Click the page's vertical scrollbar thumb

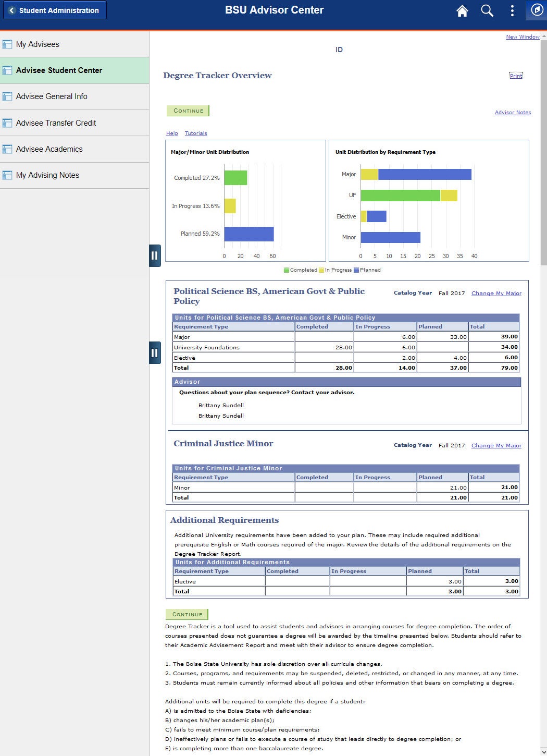[544, 153]
